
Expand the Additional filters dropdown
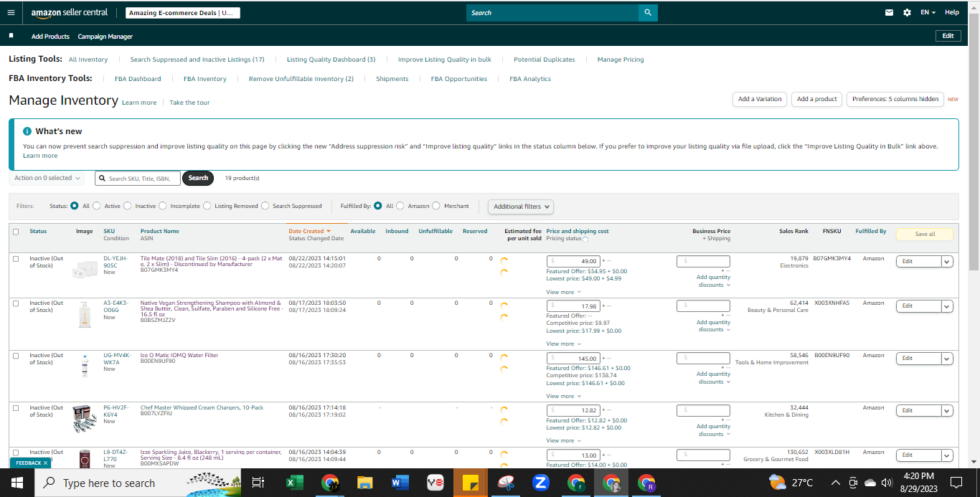tap(522, 207)
